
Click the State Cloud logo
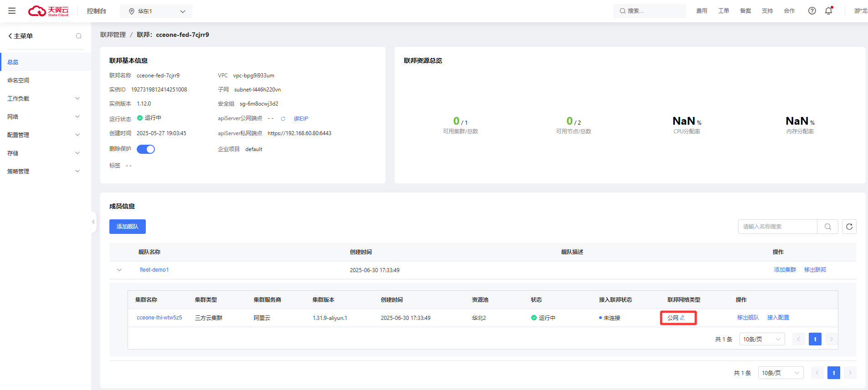coord(48,11)
